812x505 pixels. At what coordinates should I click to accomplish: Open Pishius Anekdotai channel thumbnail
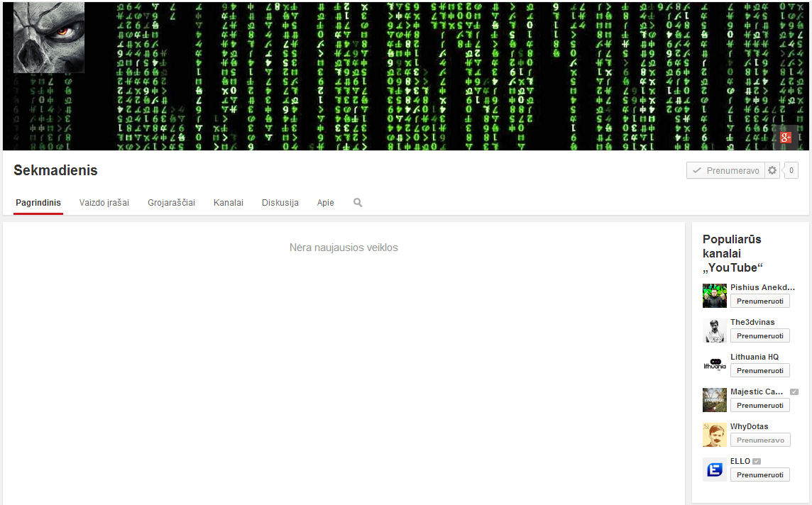click(x=715, y=296)
